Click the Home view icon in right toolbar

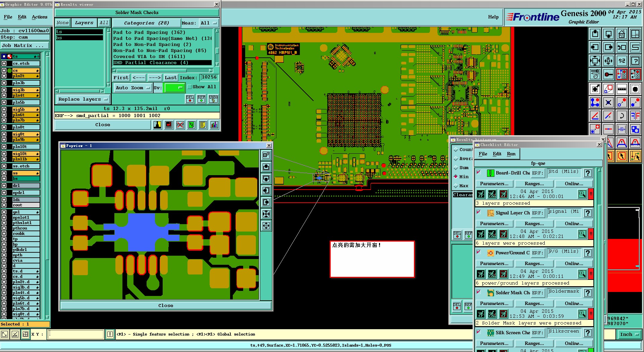[622, 34]
